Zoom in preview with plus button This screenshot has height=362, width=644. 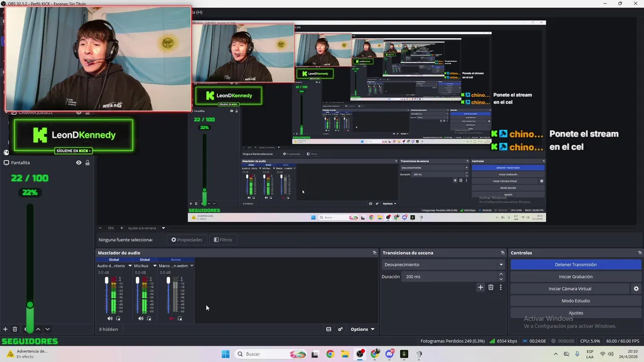click(x=121, y=228)
